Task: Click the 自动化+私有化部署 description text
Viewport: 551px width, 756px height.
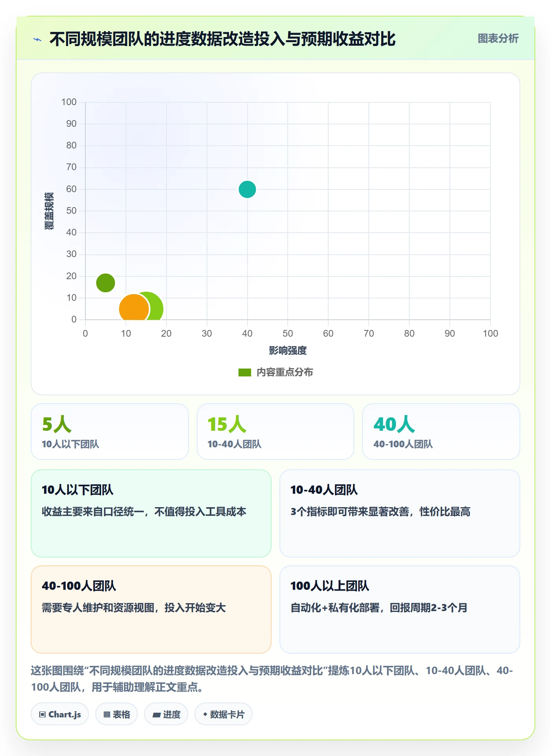Action: pyautogui.click(x=379, y=608)
